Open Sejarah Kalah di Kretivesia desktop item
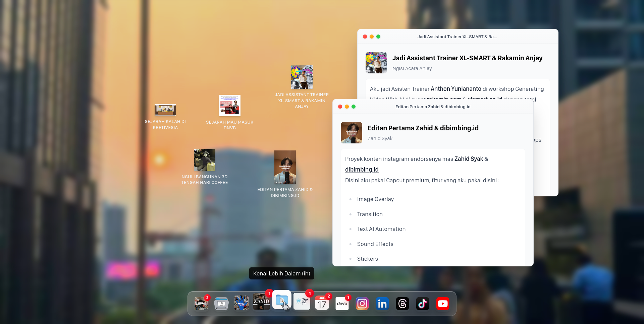644x324 pixels. pos(165,117)
